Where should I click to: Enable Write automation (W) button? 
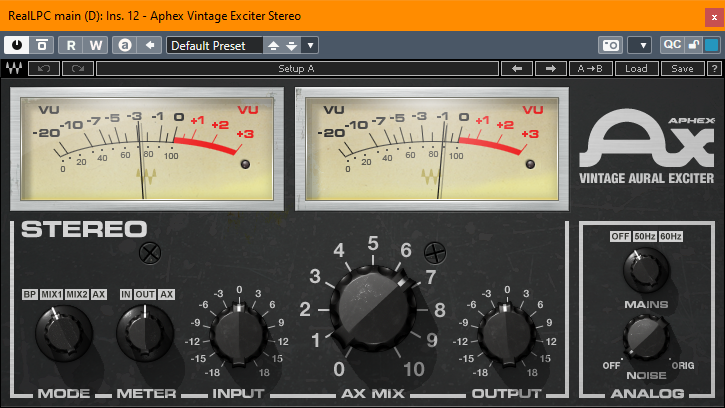[x=96, y=45]
